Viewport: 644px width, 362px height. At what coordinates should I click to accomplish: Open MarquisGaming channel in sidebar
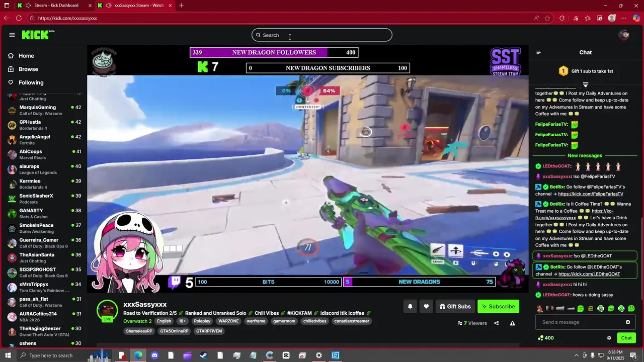tap(44, 110)
